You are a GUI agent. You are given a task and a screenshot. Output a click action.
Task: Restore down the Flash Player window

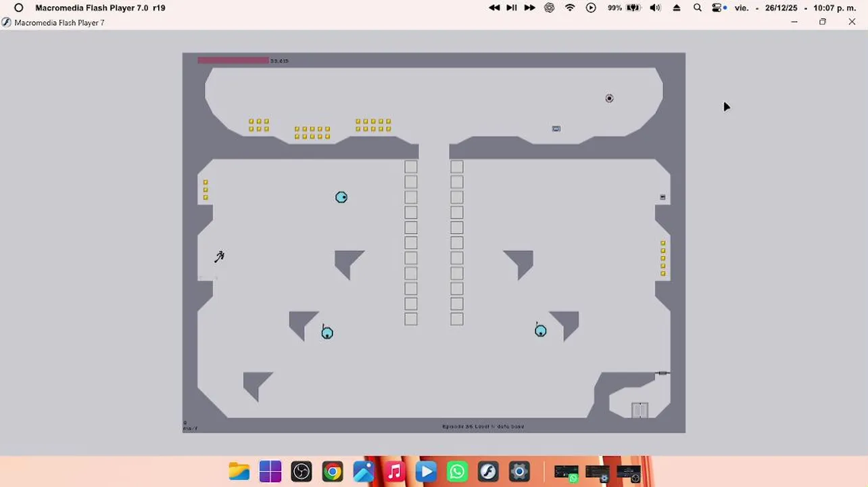point(823,22)
